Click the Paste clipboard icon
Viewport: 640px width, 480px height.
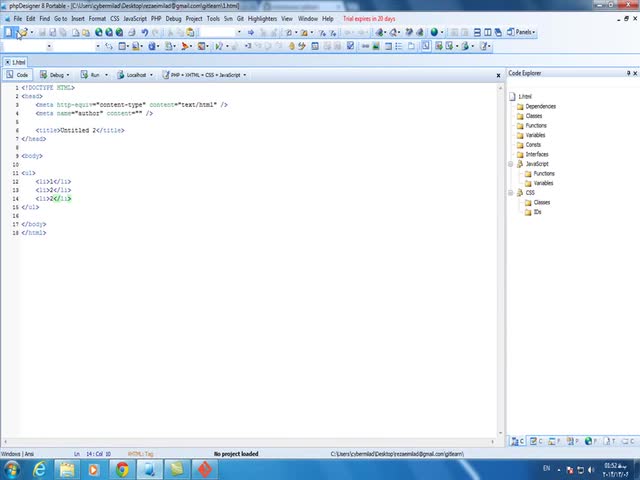(190, 32)
